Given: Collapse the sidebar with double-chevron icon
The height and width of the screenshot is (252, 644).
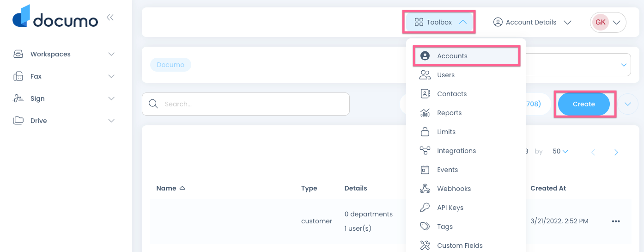Looking at the screenshot, I should pyautogui.click(x=110, y=18).
